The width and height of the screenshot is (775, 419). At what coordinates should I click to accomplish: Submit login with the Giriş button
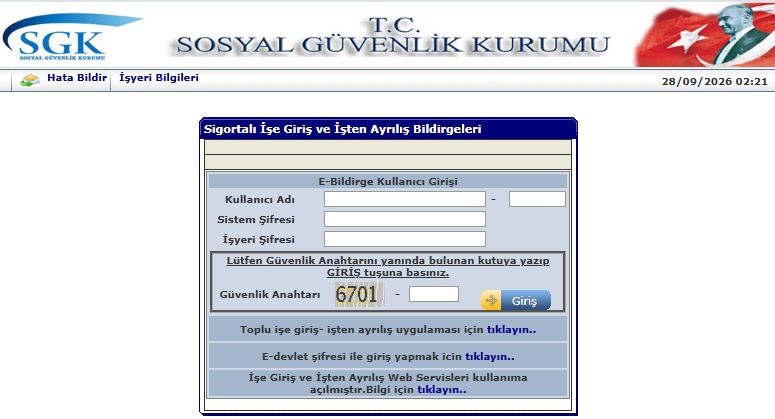516,300
